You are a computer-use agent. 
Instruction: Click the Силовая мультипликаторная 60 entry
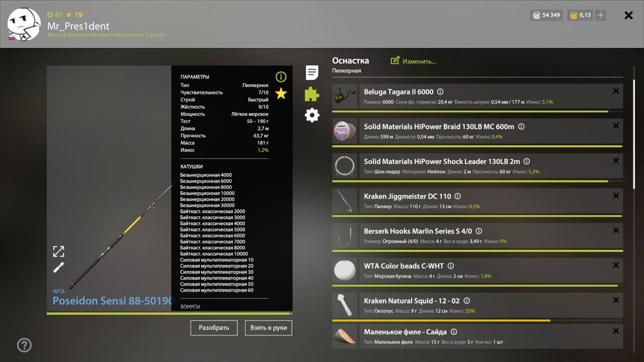click(217, 290)
